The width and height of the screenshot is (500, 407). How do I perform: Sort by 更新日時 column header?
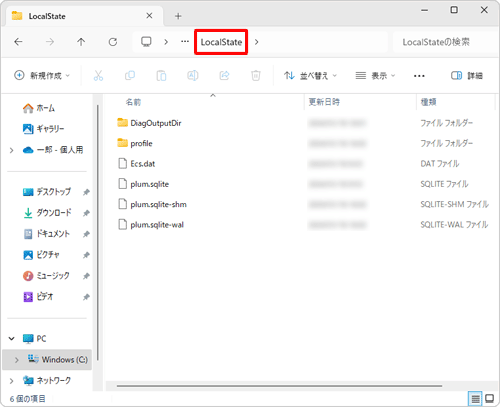tap(324, 102)
